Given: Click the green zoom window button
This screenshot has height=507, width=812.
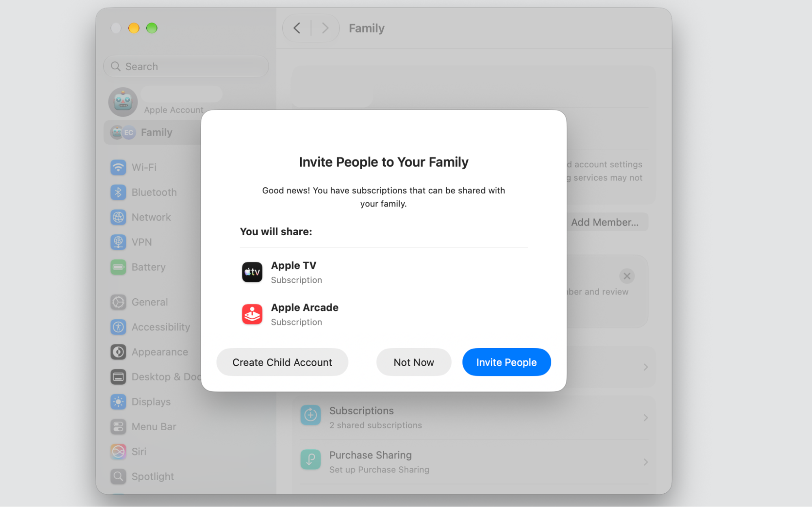Looking at the screenshot, I should (152, 28).
